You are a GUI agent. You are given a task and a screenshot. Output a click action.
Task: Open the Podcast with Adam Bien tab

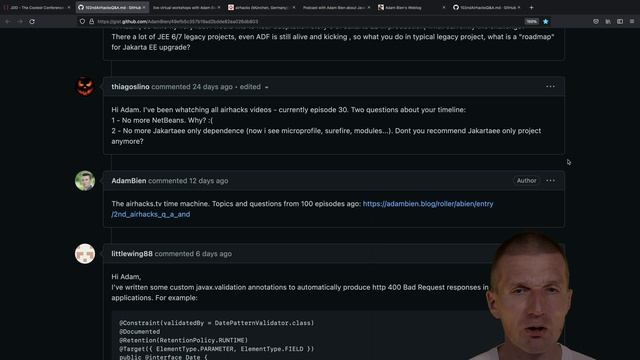(334, 7)
